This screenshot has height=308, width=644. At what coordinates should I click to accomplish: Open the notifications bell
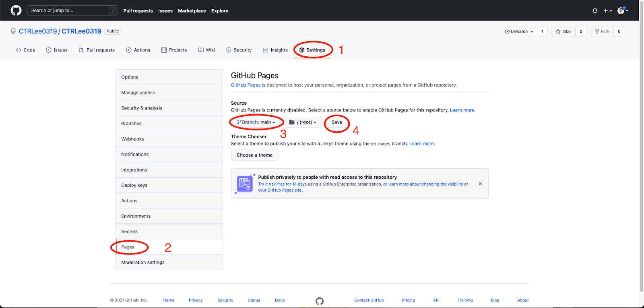tap(595, 11)
